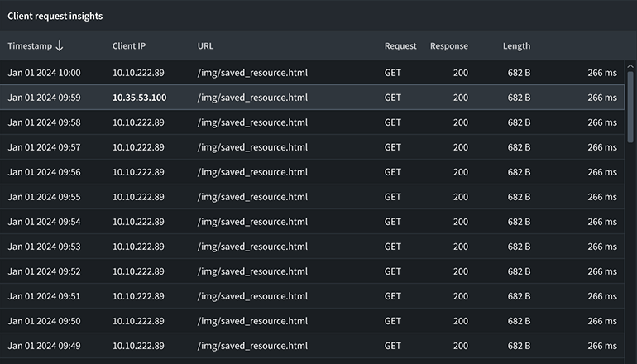Image resolution: width=637 pixels, height=364 pixels.
Task: Click the 266 ms value in 09:53 row
Action: [601, 247]
